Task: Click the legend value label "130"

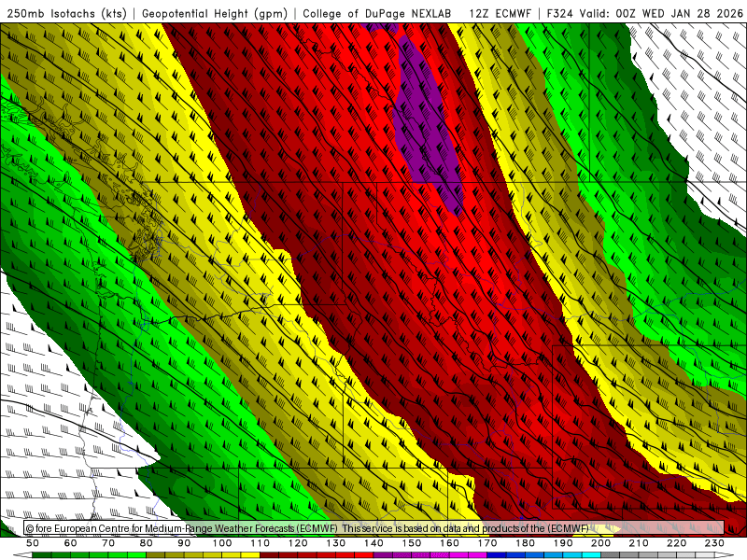Action: click(336, 543)
